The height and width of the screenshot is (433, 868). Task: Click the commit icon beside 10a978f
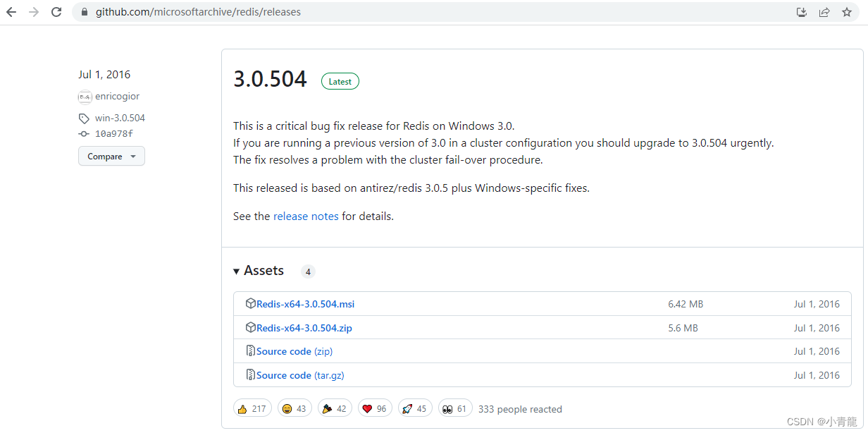point(84,134)
